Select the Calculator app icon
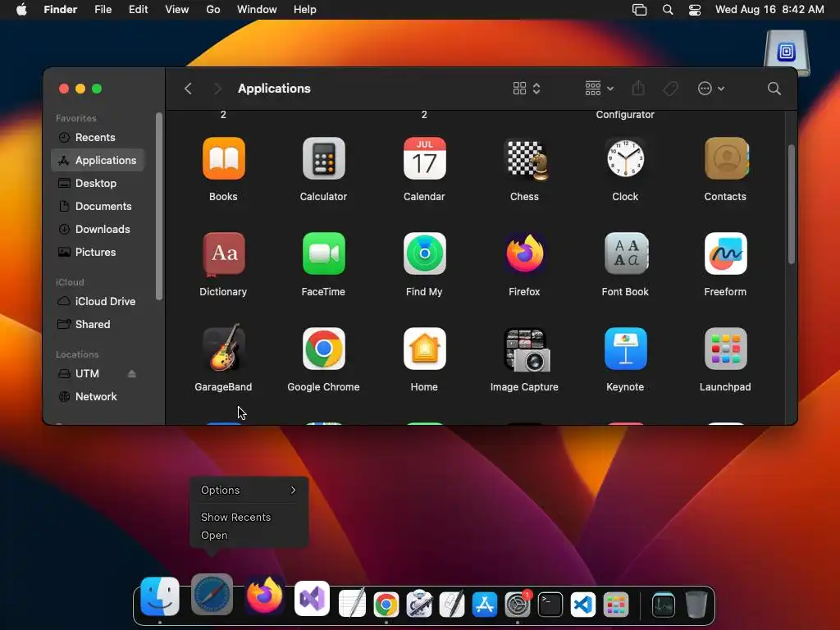This screenshot has height=630, width=840. pos(323,158)
